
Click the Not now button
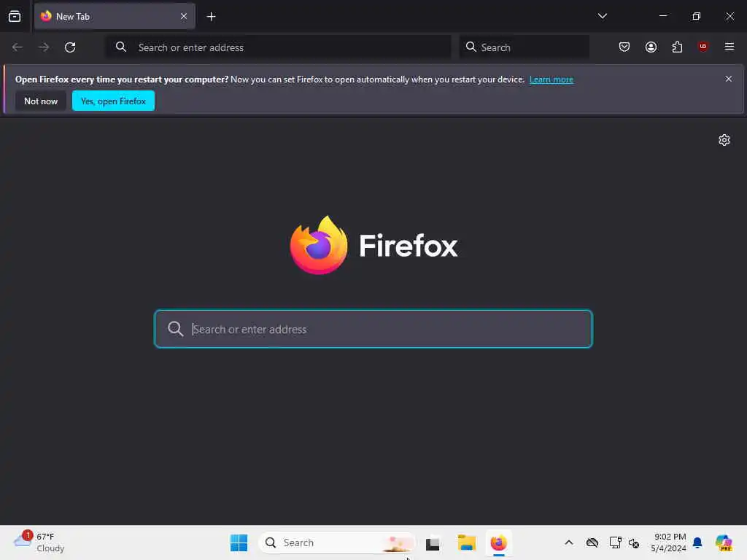[x=41, y=101]
